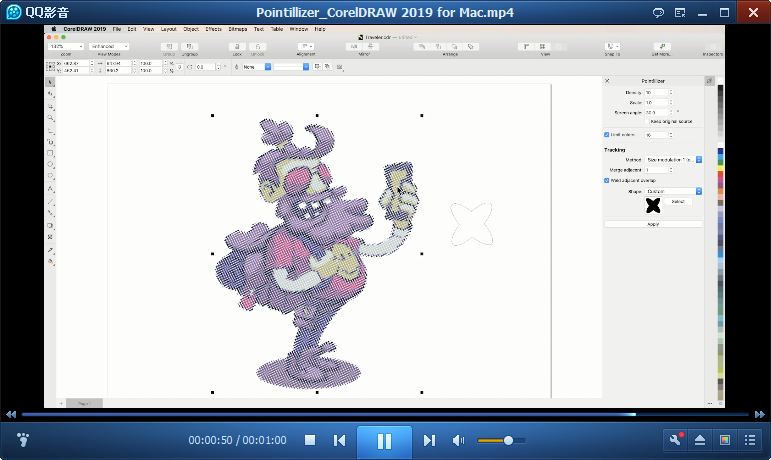Open the QQ player playlist icon
Viewport: 771px width, 460px height.
point(749,440)
